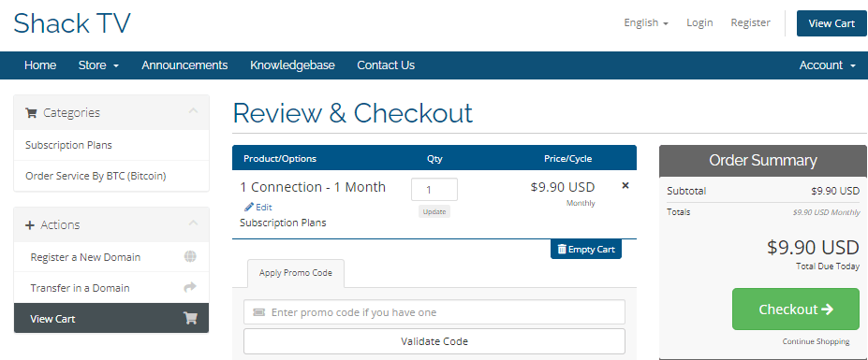
Task: Click the shopping cart icon beside Categories
Action: (31, 113)
